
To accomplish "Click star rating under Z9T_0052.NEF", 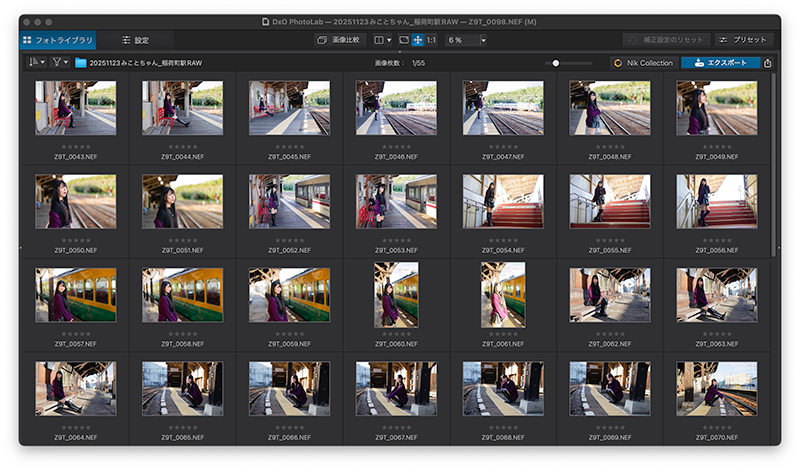I will [289, 240].
